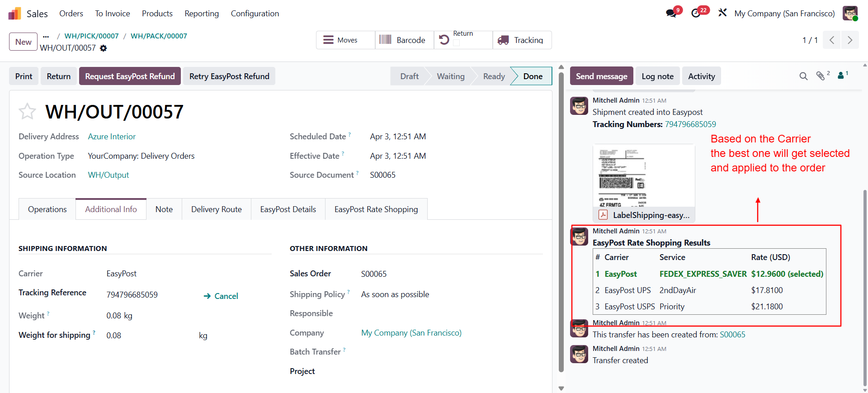868x393 pixels.
Task: Click the Print button
Action: coord(24,76)
